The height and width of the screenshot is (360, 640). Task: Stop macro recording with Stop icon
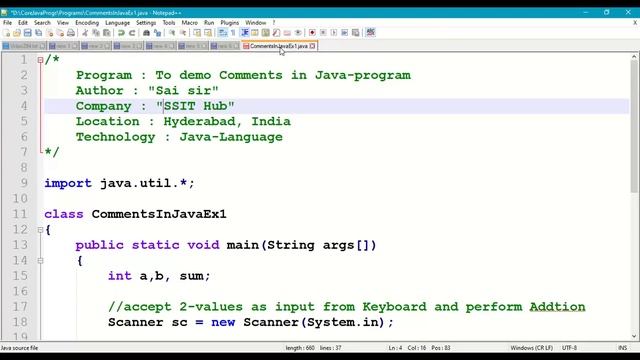pos(323,33)
